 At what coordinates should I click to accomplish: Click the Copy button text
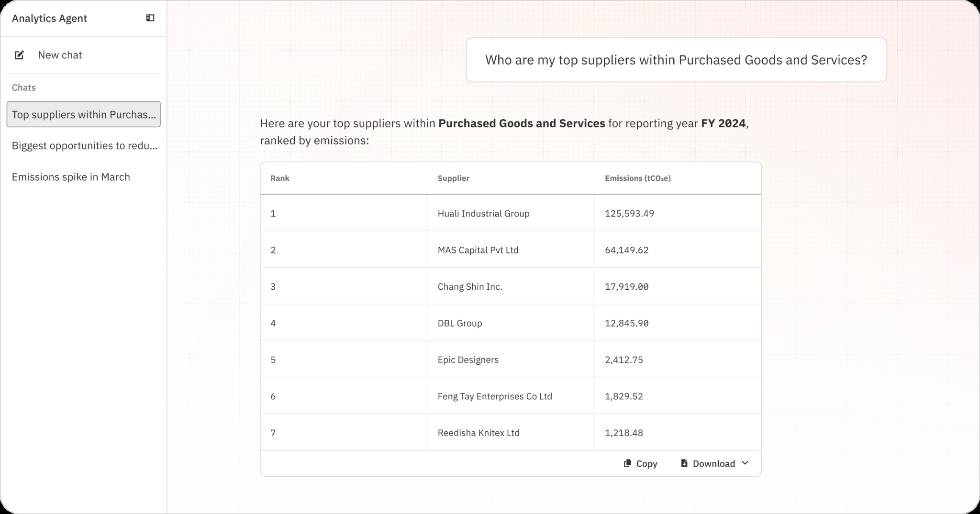(646, 464)
